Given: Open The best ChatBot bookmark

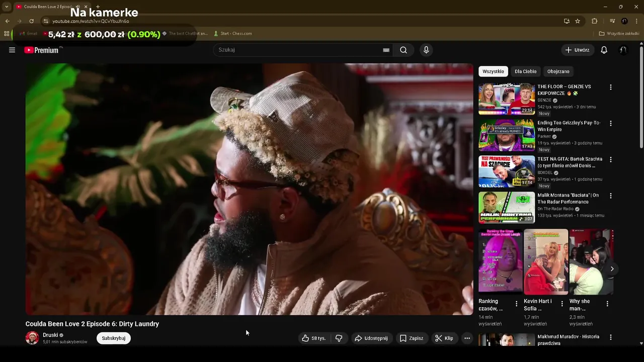Looking at the screenshot, I should [185, 34].
